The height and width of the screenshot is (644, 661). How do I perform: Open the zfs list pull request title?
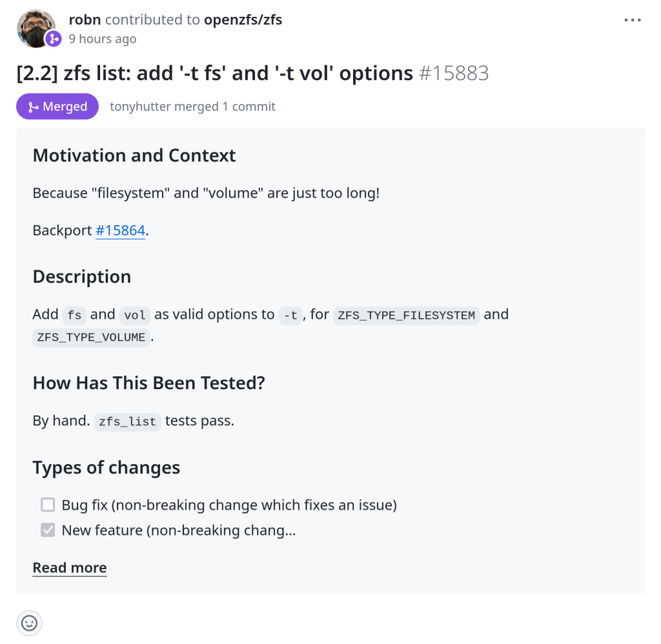214,73
